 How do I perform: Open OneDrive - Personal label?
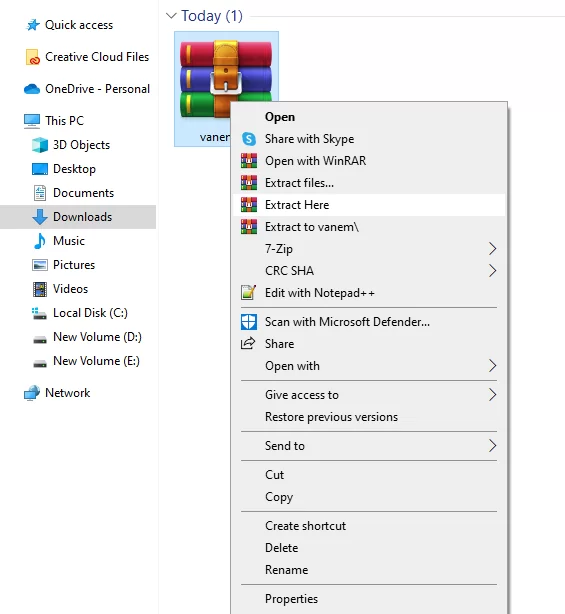tap(97, 89)
